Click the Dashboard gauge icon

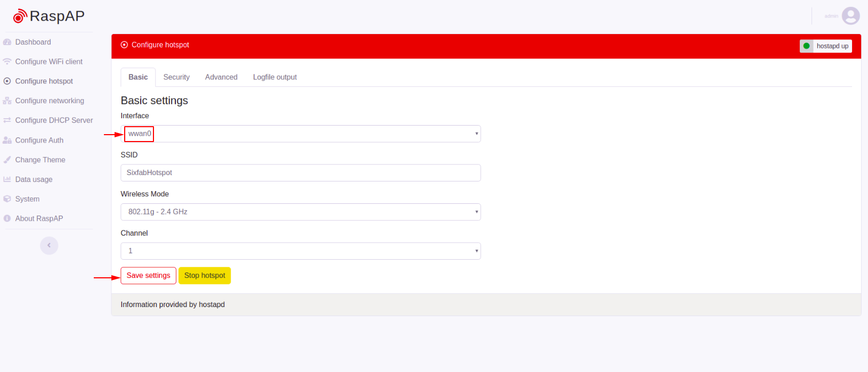tap(7, 42)
